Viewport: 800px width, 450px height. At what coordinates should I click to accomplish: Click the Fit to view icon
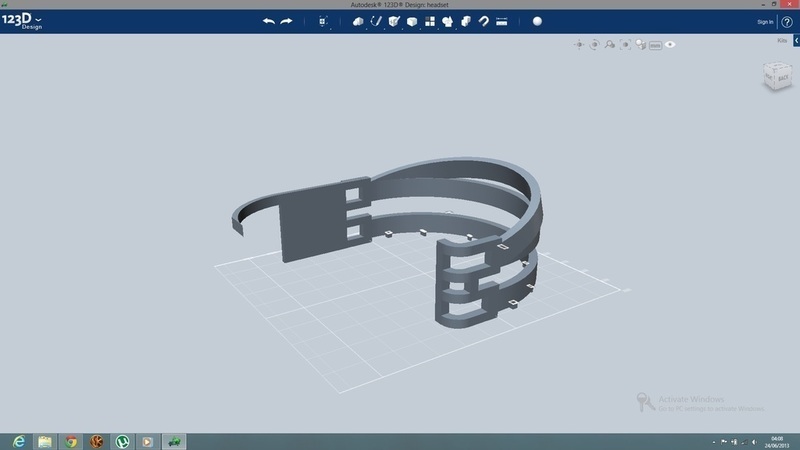pos(625,44)
